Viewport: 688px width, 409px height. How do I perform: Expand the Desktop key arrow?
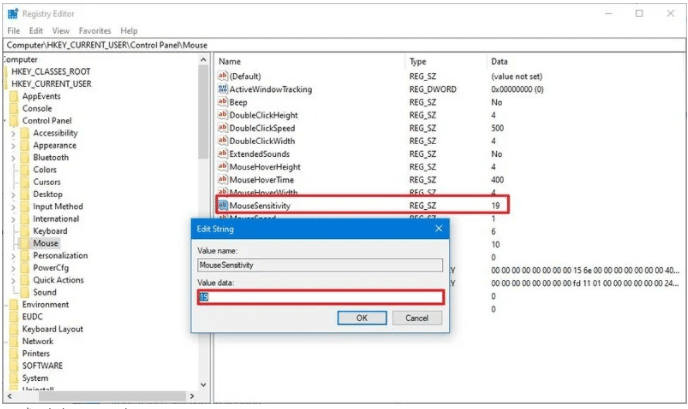[13, 194]
